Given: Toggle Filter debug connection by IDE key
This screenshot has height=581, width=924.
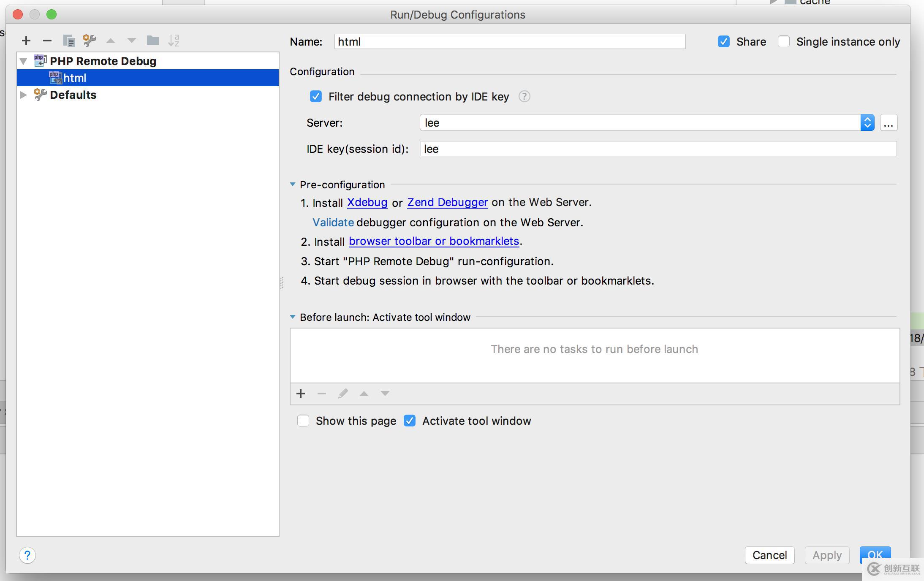Looking at the screenshot, I should (316, 96).
